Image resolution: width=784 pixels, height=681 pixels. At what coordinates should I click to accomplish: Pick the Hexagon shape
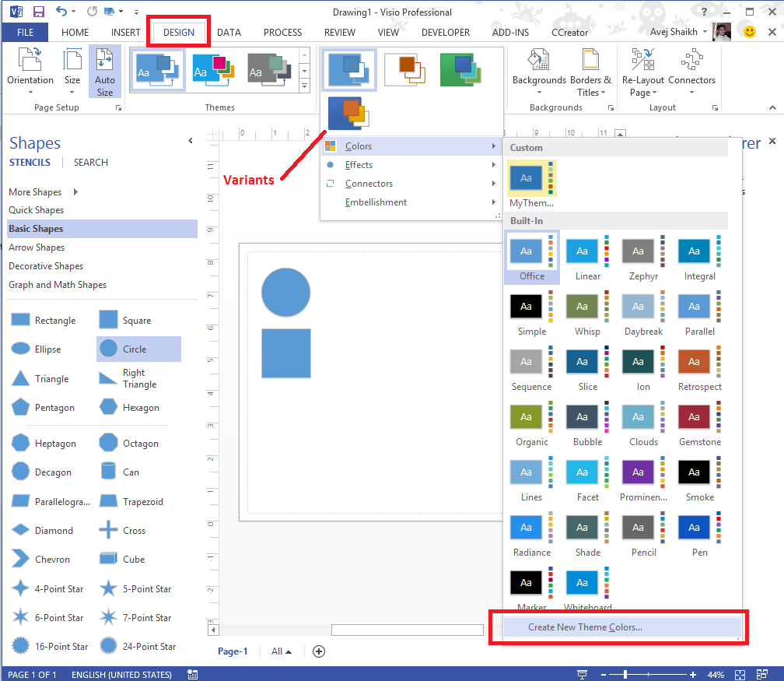(130, 407)
